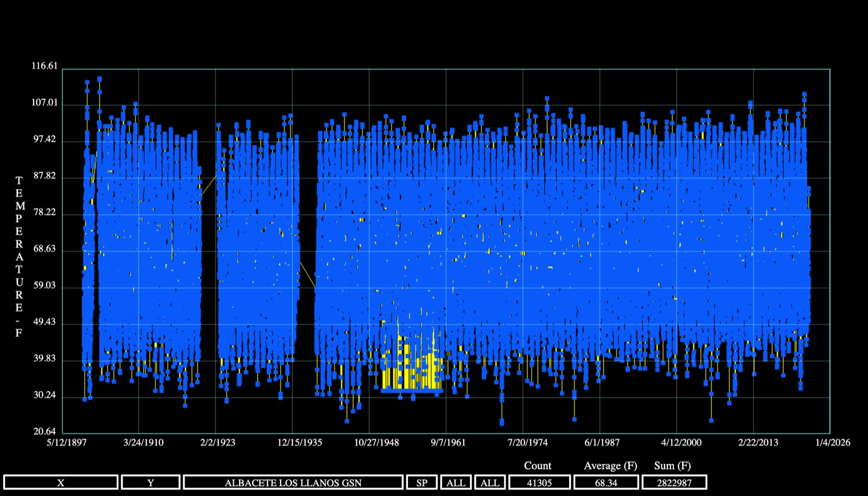Click the Y axis selector box
The width and height of the screenshot is (868, 496).
click(x=151, y=482)
